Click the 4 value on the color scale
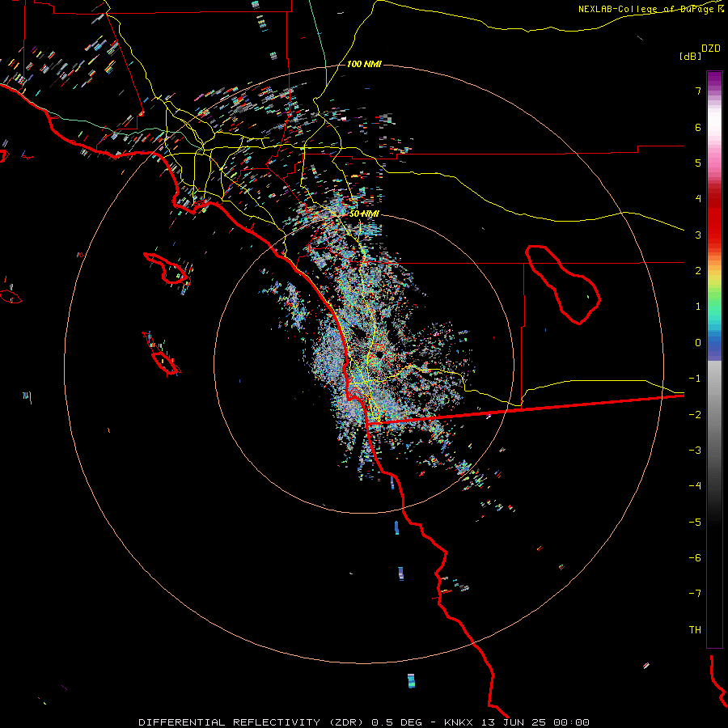 698,199
